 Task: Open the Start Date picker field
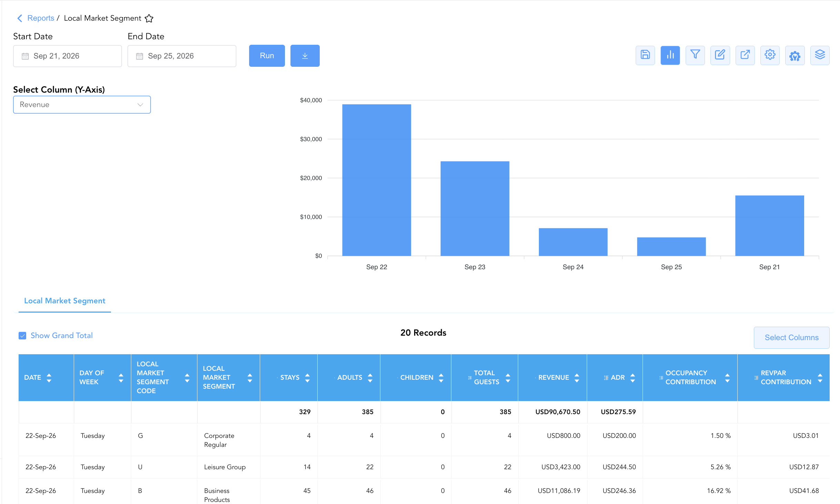tap(68, 56)
